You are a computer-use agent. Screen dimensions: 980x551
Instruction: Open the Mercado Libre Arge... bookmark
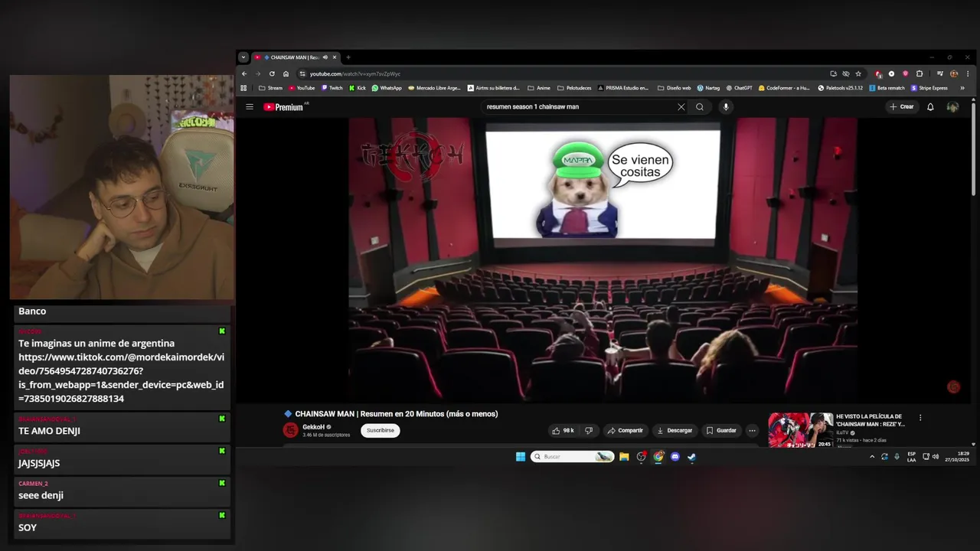(x=434, y=88)
